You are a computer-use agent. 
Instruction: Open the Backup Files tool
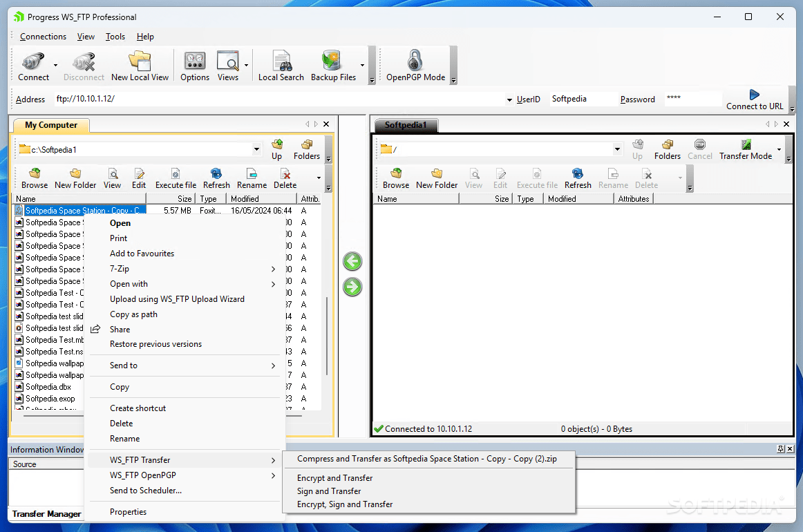click(332, 66)
